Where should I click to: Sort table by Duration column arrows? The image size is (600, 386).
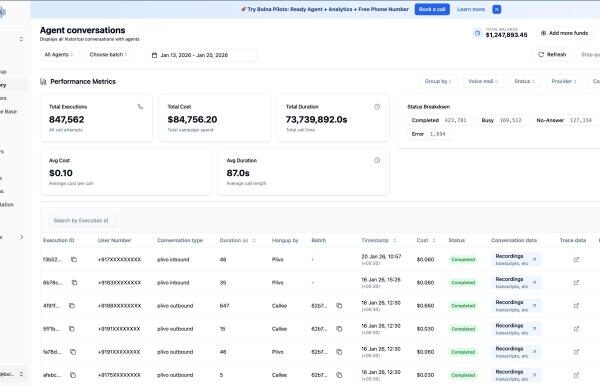254,240
